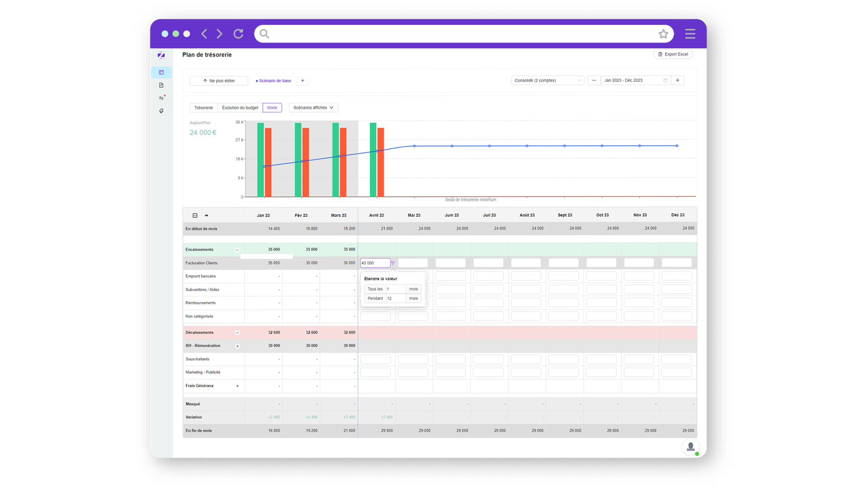Image resolution: width=868 pixels, height=488 pixels.
Task: Click the Ne plus éditer button
Action: [219, 81]
